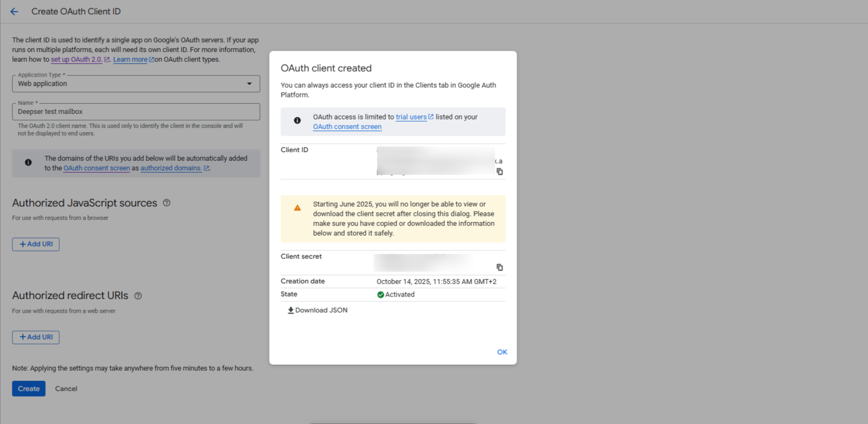Open help for Authorized redirect URIs
This screenshot has height=424, width=868.
138,296
